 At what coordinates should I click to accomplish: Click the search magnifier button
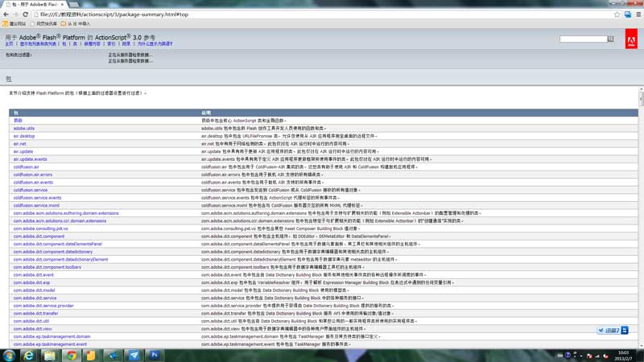[611, 39]
